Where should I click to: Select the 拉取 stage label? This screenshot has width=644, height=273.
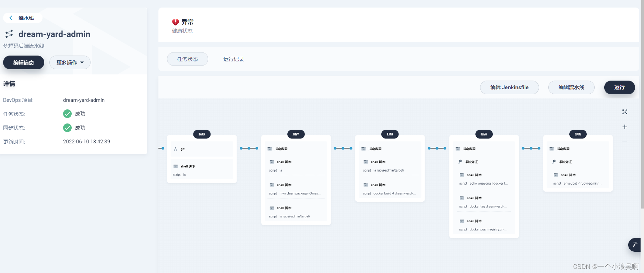click(x=202, y=134)
